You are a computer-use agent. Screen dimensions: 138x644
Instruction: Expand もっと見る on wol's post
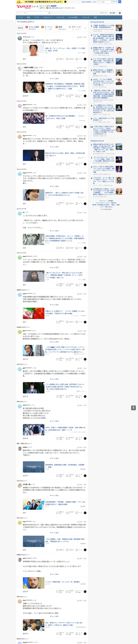point(54,305)
